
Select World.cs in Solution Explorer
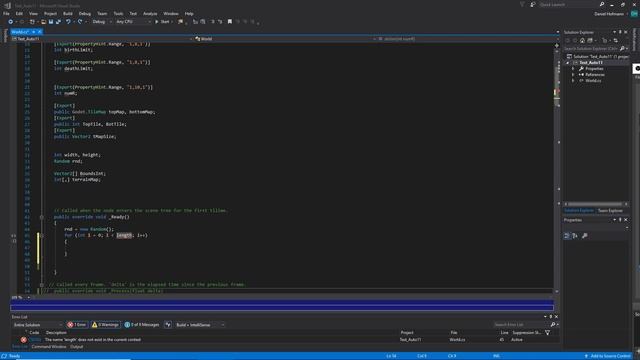point(593,81)
